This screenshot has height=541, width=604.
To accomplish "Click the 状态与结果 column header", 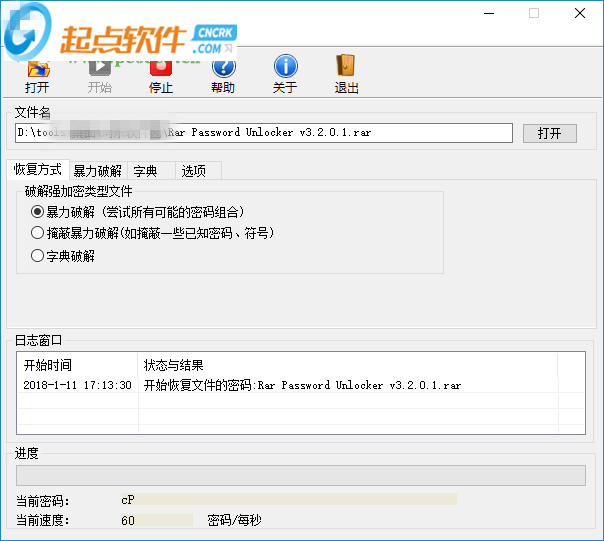I will [x=347, y=365].
